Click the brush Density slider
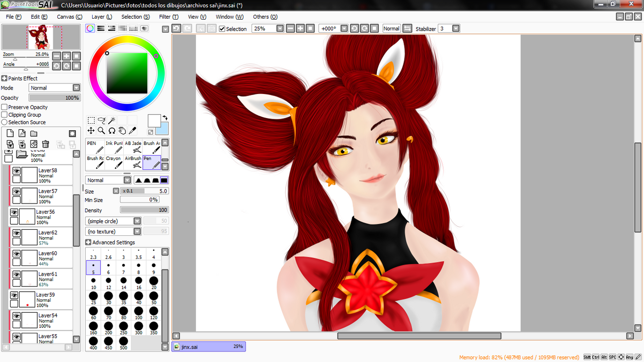Viewport: 644px width, 362px height. pos(144,210)
